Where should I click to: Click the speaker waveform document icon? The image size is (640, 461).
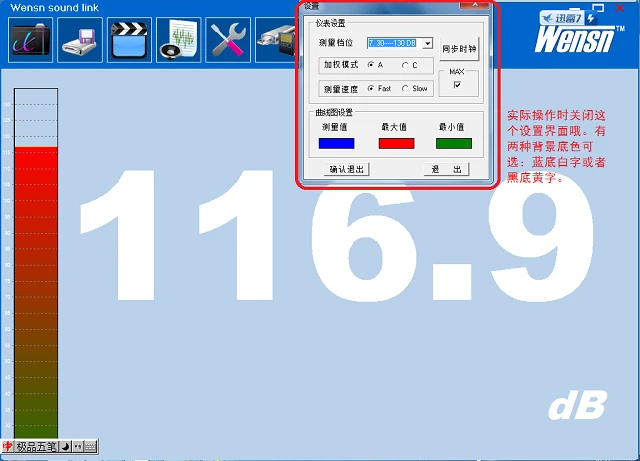point(179,40)
